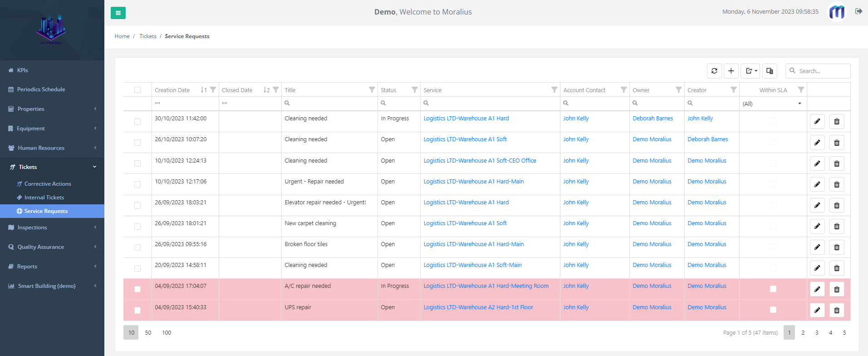Select the 30/10/2023 11:42:00 row checkbox
The width and height of the screenshot is (868, 356).
(137, 122)
